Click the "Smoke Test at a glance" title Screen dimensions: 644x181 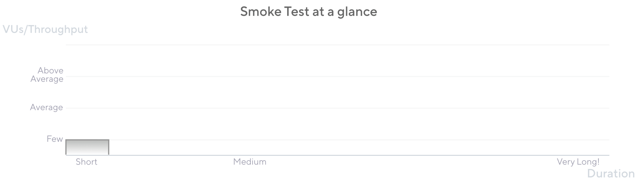pos(309,12)
